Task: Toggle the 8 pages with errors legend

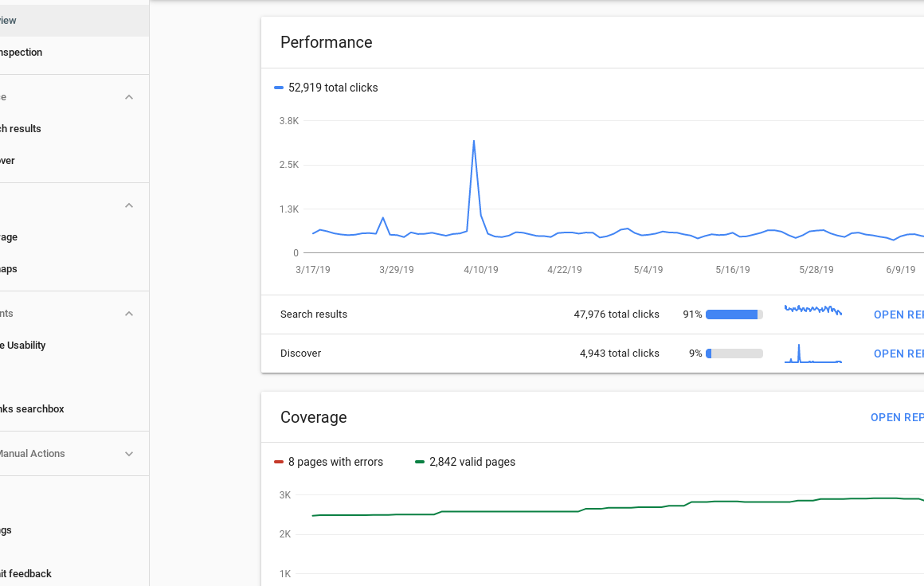Action: tap(328, 462)
